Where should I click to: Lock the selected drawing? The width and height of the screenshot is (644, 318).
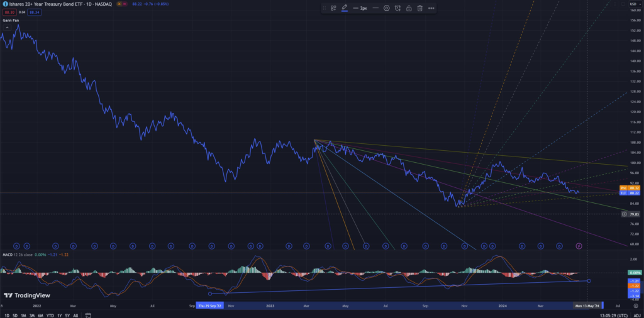tap(409, 8)
